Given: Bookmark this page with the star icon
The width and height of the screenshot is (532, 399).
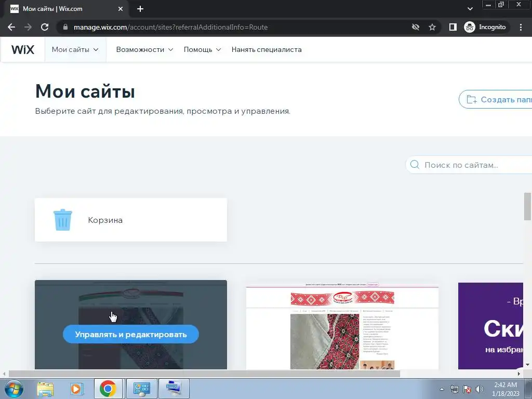Looking at the screenshot, I should coord(432,27).
